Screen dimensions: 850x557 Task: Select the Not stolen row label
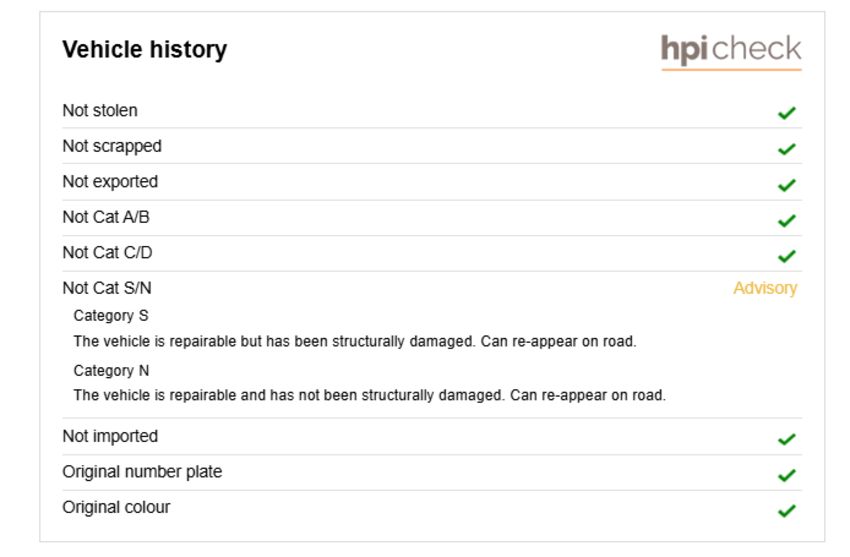click(100, 111)
